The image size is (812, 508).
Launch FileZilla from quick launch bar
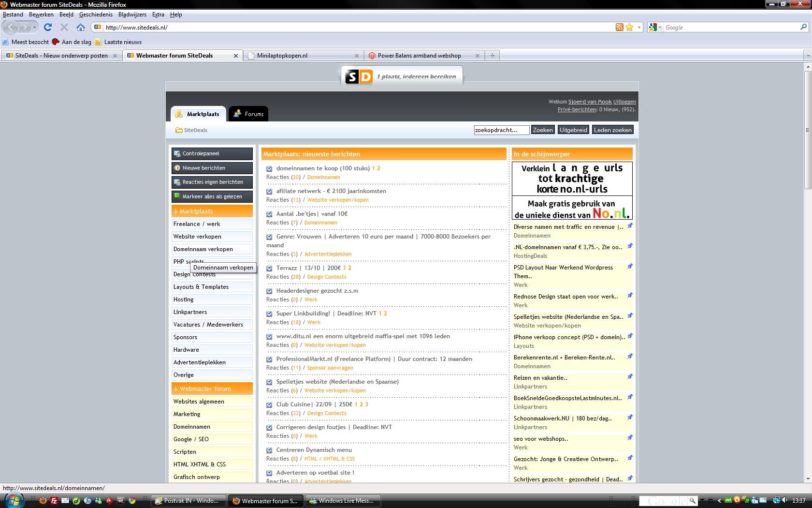click(54, 501)
